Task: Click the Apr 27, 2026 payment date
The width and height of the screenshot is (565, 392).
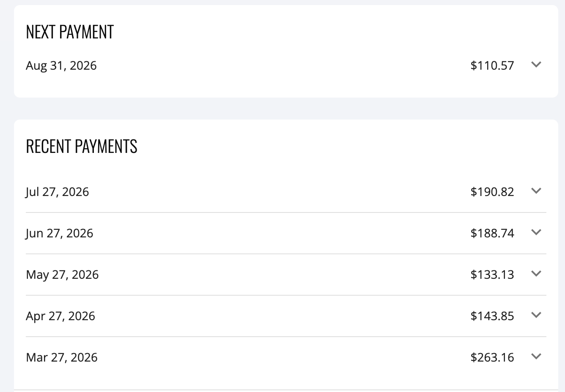Action: point(60,316)
